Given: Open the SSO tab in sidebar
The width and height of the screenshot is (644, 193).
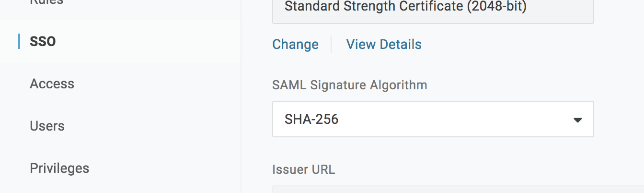Looking at the screenshot, I should coord(43,41).
